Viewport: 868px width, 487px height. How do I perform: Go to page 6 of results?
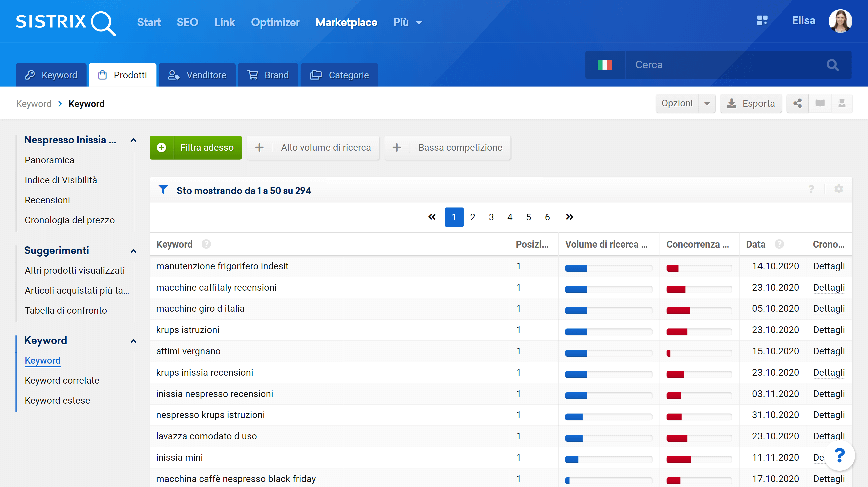click(547, 217)
